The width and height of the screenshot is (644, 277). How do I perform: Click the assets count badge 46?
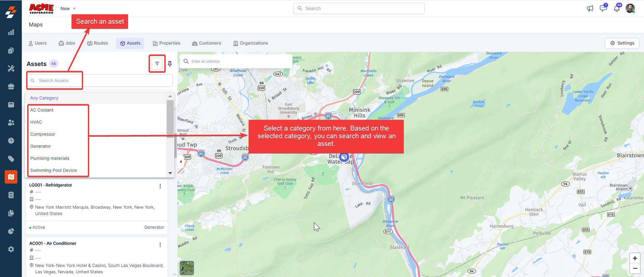coord(54,64)
